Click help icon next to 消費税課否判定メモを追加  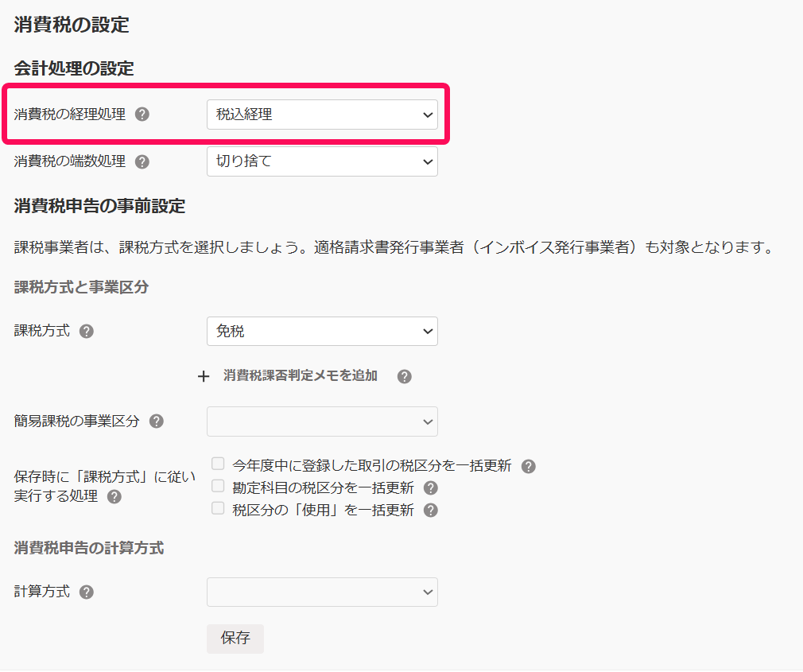coord(405,376)
